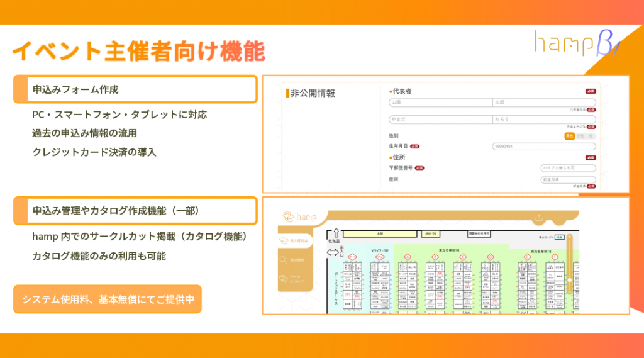Viewport: 644px width, 358px height.
Task: Click the share/upload icon in hamp header
Action: (x=538, y=218)
